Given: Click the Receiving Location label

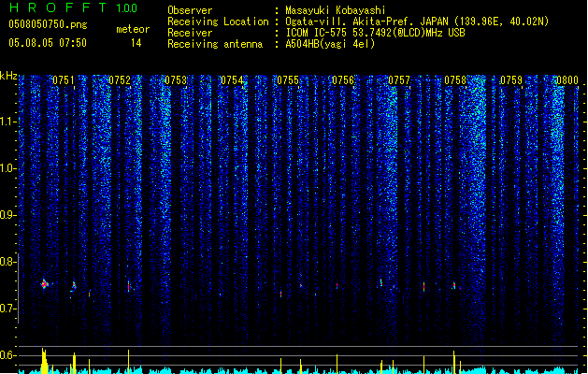Looking at the screenshot, I should point(218,22).
